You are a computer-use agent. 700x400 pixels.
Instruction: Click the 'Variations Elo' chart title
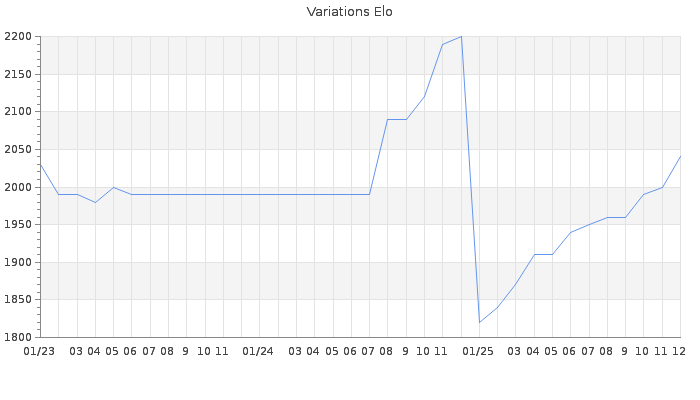click(x=349, y=12)
